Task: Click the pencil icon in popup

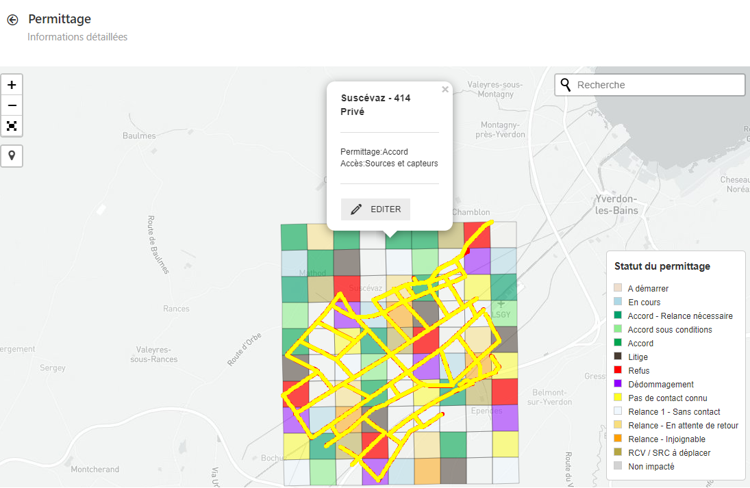Action: click(356, 209)
